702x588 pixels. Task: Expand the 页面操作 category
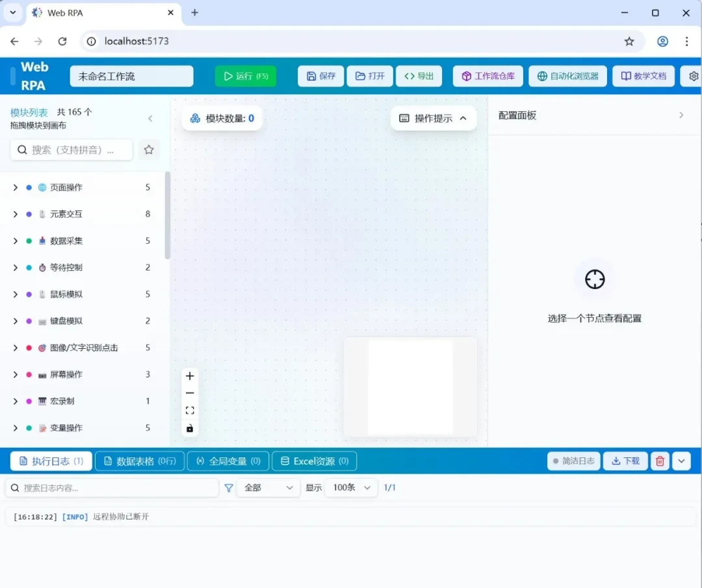[x=15, y=188]
